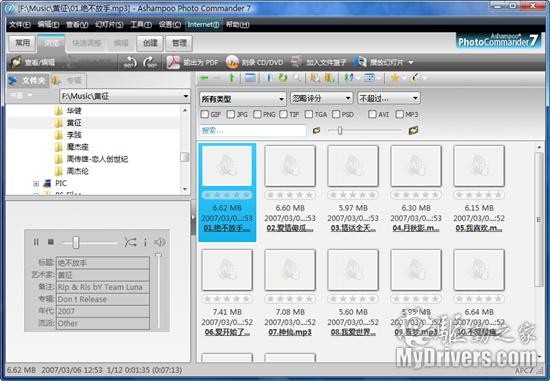Screen dimensions: 550x381
Task: Enable the GIF filter checkbox
Action: point(204,114)
